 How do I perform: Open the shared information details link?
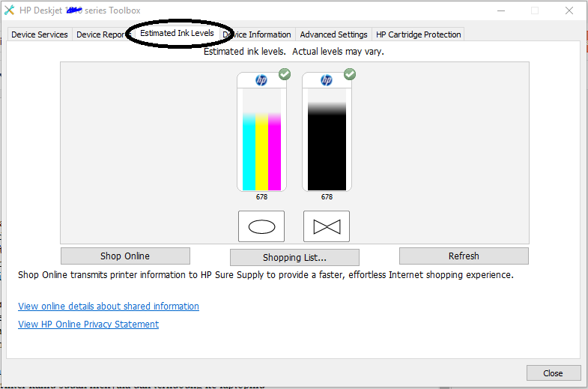pos(109,306)
